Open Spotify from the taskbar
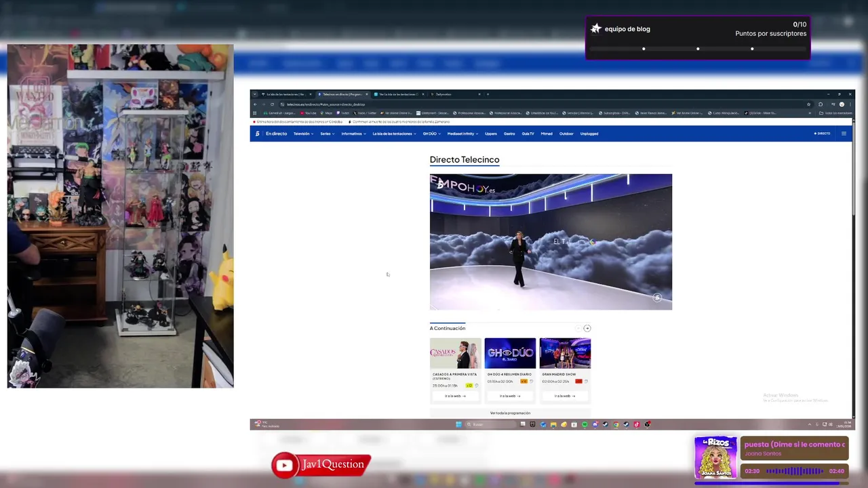868x488 pixels. [585, 424]
